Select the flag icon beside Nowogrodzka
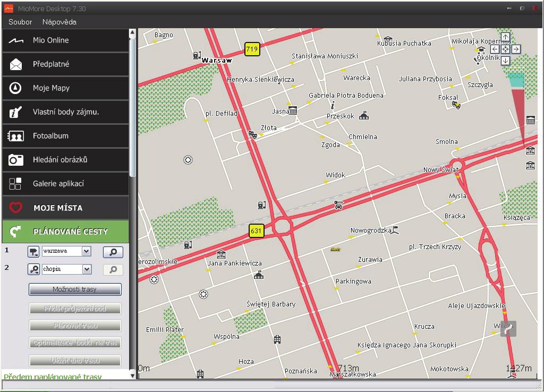 tap(395, 229)
